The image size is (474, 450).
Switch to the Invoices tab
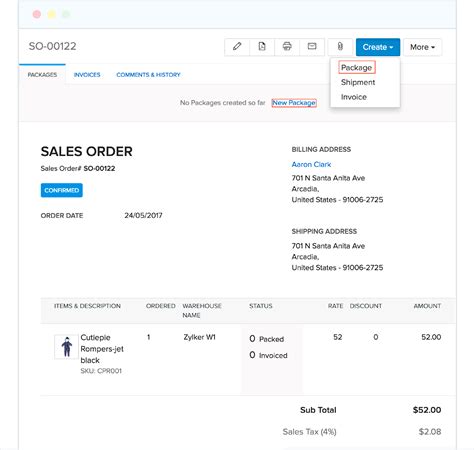(87, 75)
